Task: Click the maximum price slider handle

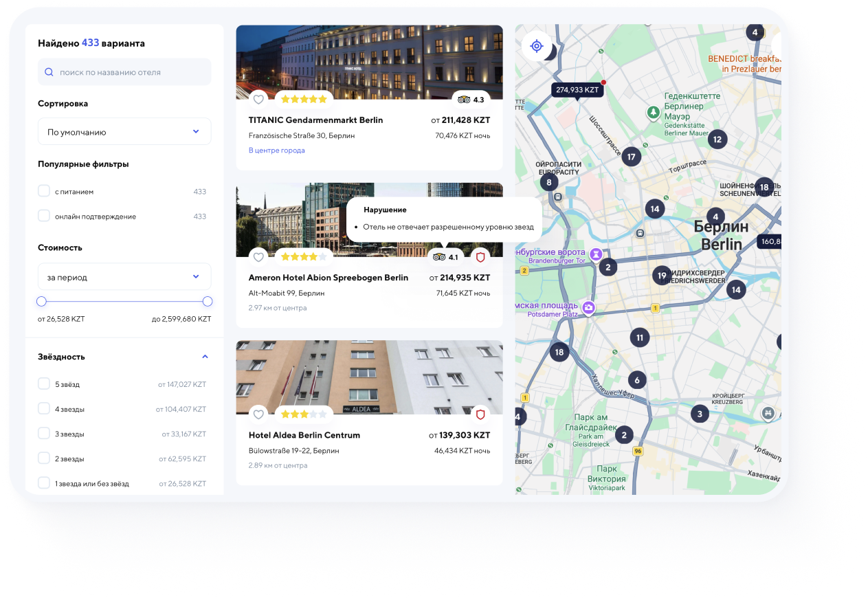Action: pyautogui.click(x=208, y=301)
